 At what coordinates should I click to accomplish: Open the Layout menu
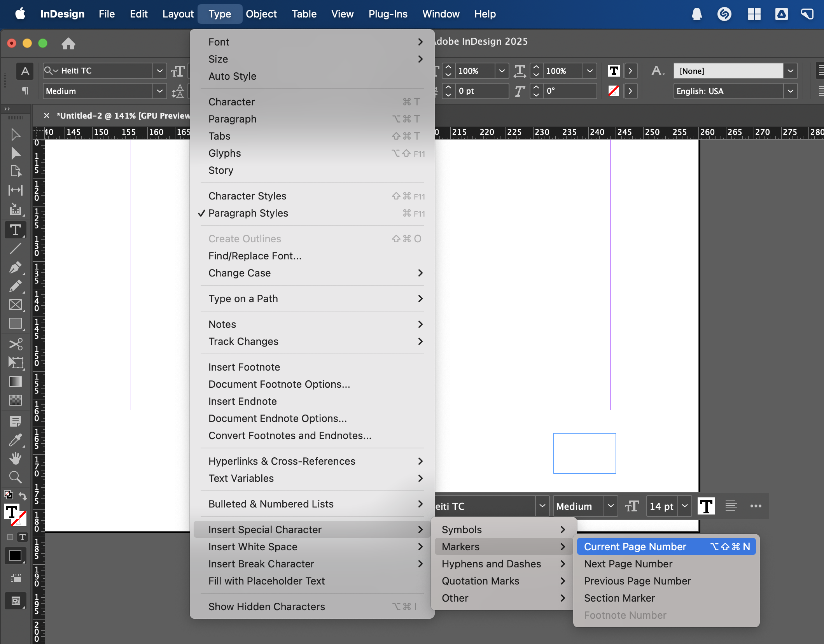coord(178,14)
